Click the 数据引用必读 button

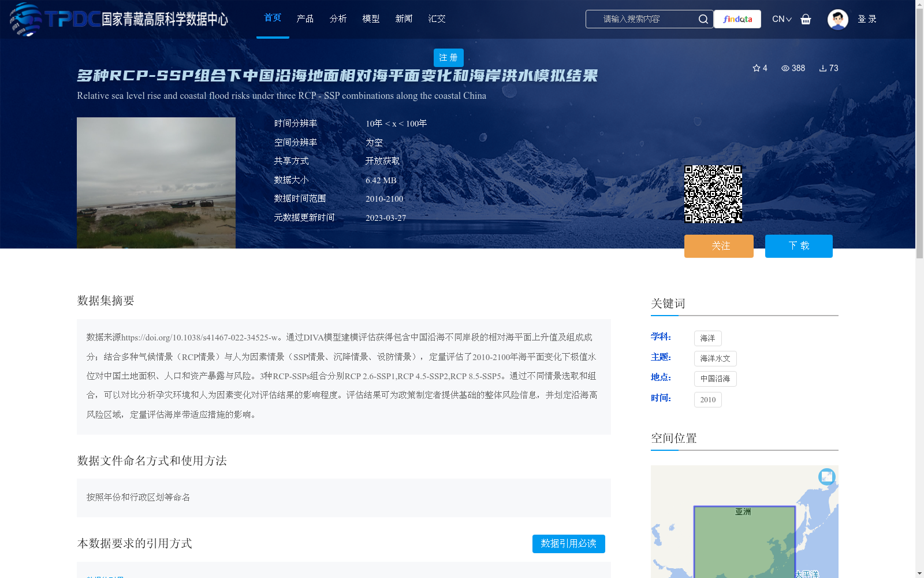569,544
